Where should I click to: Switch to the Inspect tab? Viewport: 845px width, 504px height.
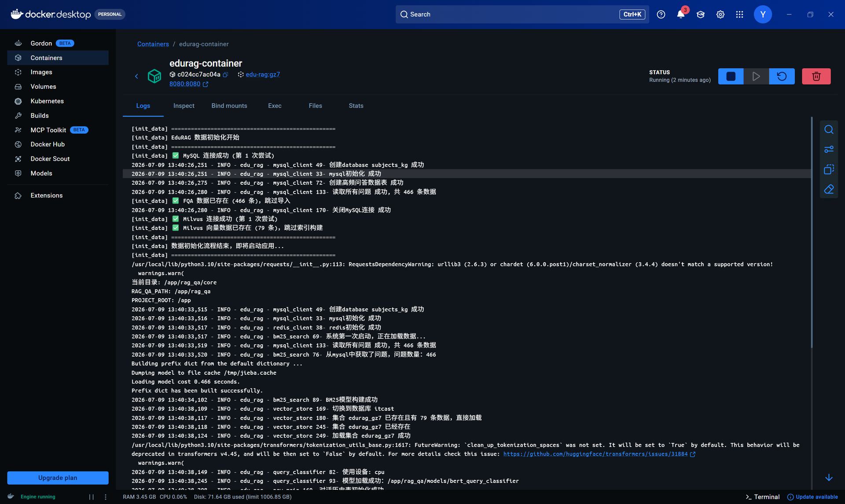[x=184, y=106]
